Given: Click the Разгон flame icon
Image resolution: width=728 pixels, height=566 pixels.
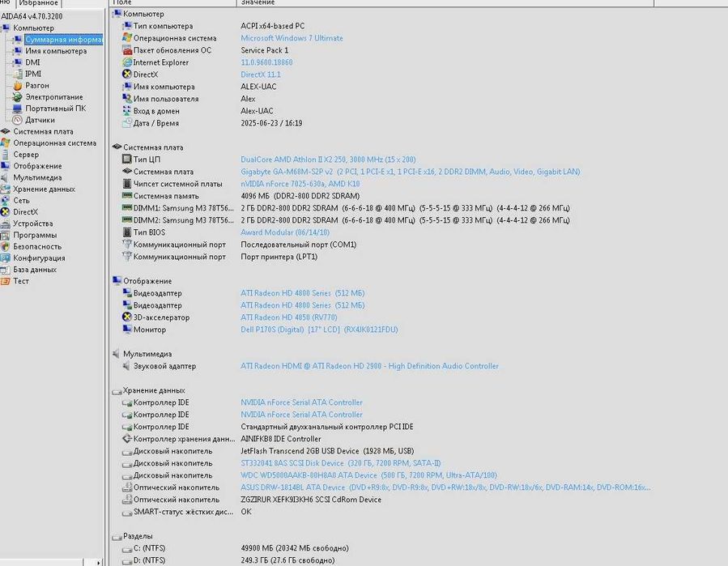Looking at the screenshot, I should (x=18, y=86).
